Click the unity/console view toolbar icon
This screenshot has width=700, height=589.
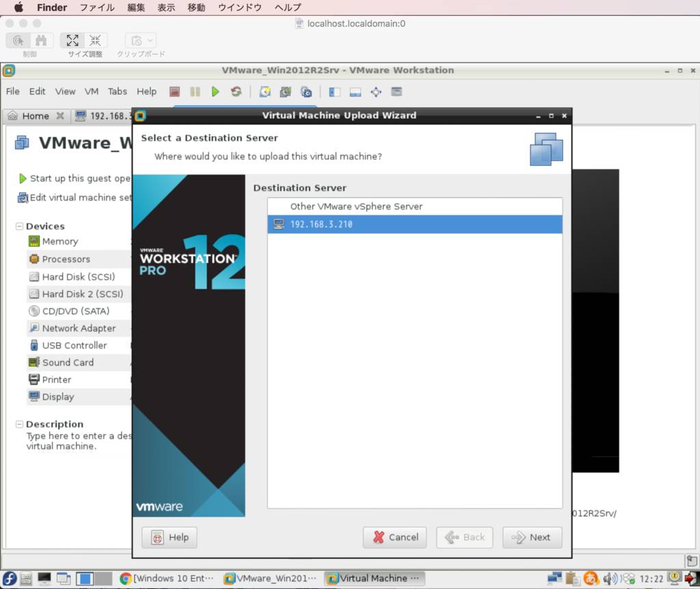[x=396, y=92]
